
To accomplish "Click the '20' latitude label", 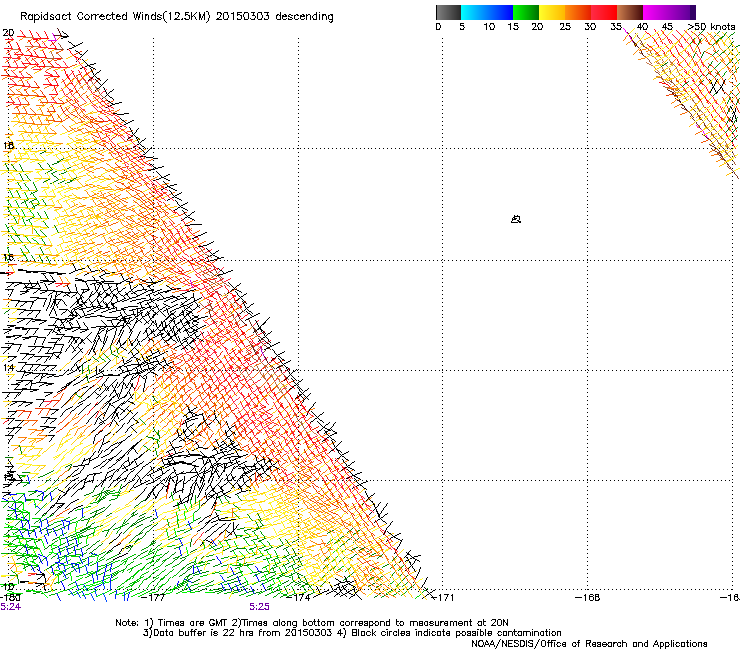I will pos(8,33).
